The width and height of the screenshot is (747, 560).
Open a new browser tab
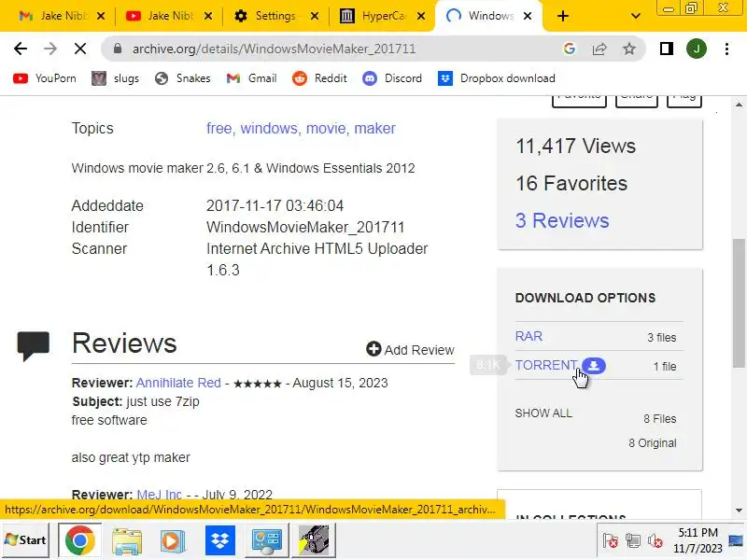click(563, 16)
